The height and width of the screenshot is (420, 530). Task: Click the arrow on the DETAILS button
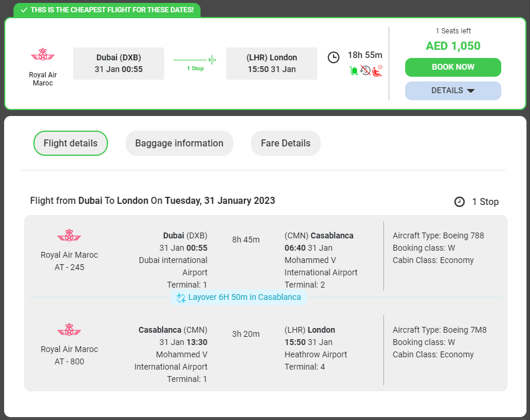(x=470, y=91)
